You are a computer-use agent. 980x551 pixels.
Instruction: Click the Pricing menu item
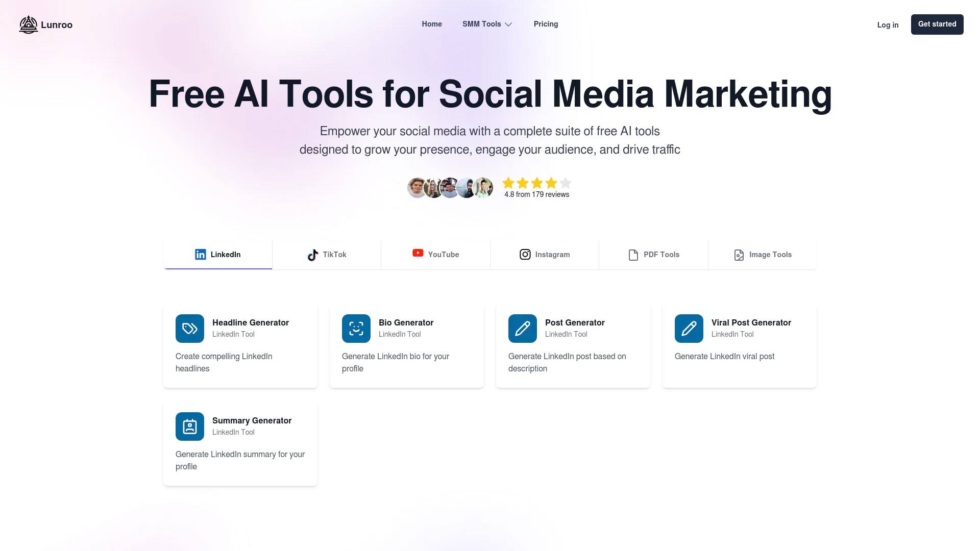545,24
